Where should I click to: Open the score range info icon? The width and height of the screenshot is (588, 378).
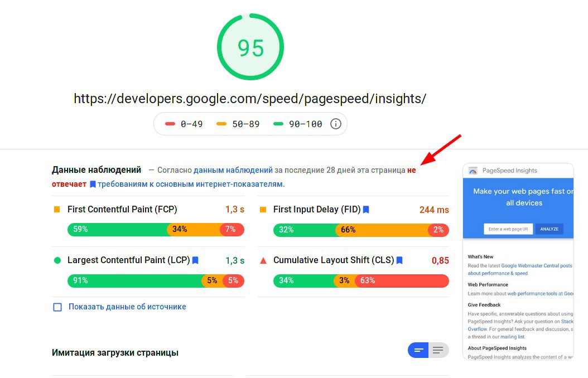point(336,124)
